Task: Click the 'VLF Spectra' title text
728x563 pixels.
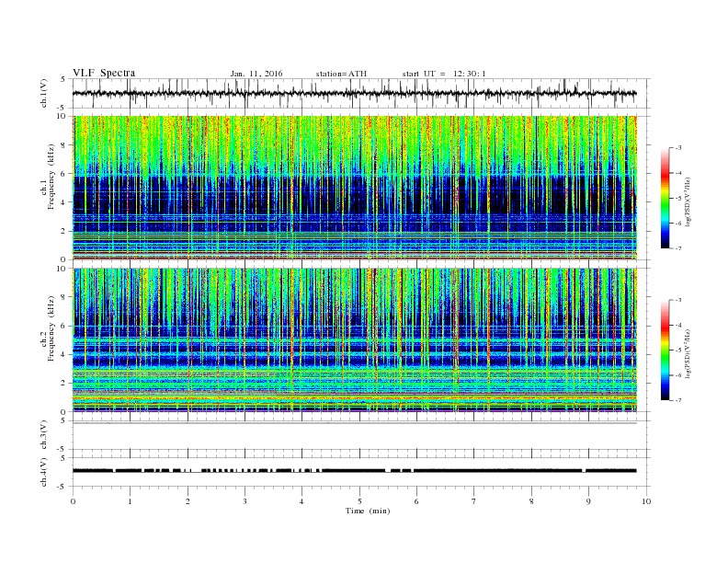Action: tap(104, 73)
